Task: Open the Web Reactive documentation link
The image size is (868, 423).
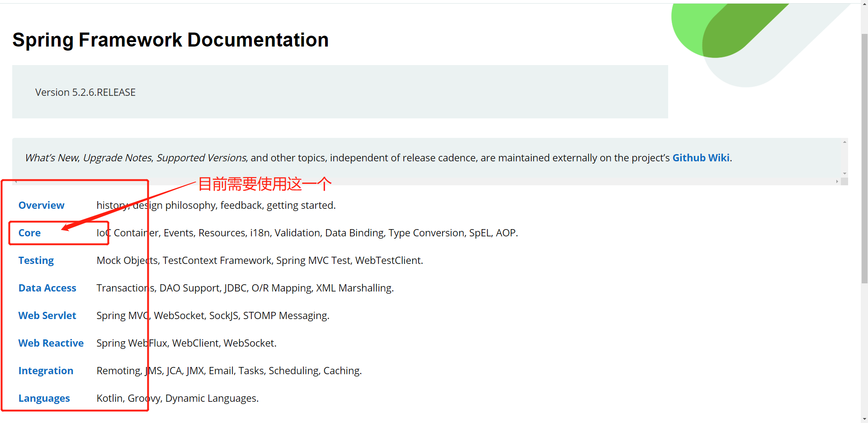Action: [51, 343]
